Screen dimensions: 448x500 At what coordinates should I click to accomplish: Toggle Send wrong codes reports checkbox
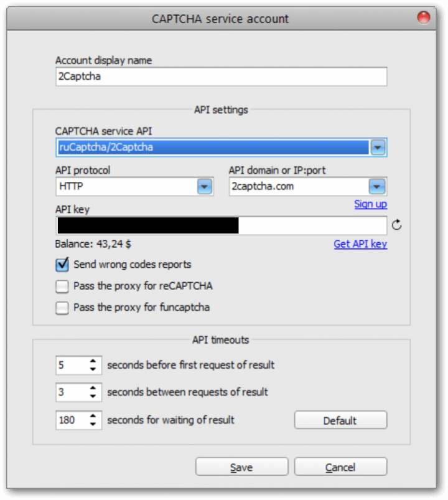point(62,265)
